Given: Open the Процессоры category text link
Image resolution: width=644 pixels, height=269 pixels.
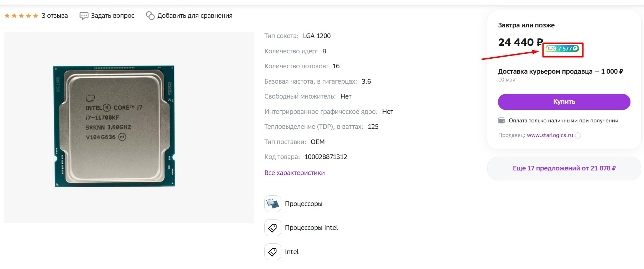Looking at the screenshot, I should pyautogui.click(x=303, y=204).
